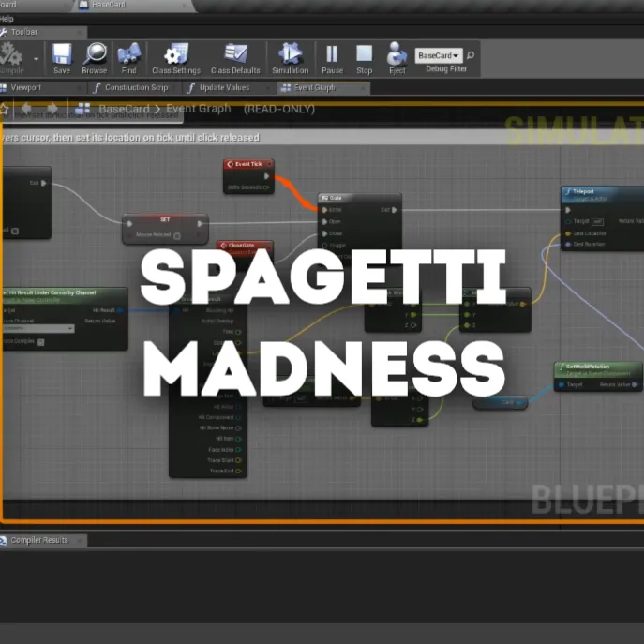Click the SET node execution output pin
This screenshot has width=644, height=644.
[200, 224]
